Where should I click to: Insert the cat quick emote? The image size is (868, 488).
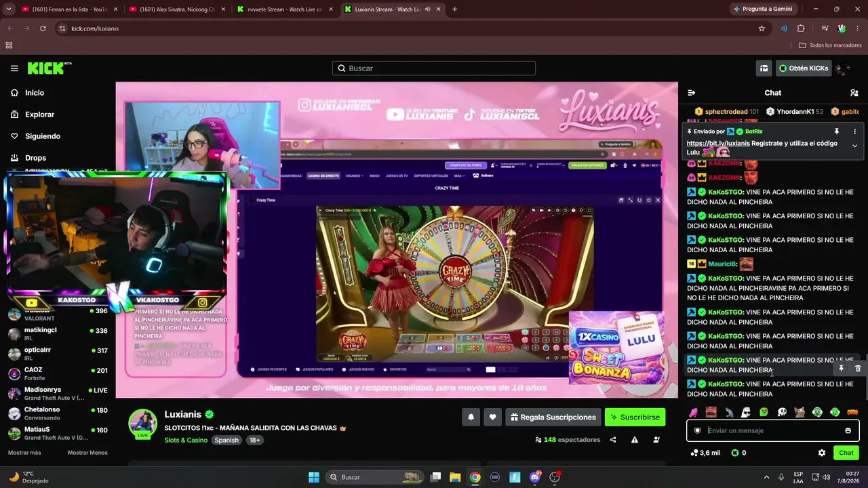pyautogui.click(x=800, y=412)
